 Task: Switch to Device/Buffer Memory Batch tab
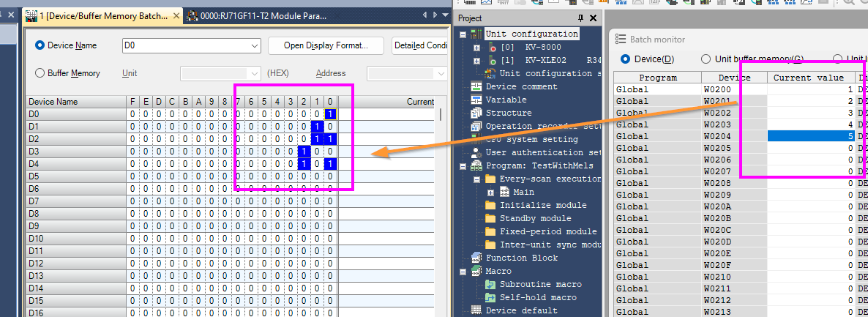pyautogui.click(x=103, y=16)
